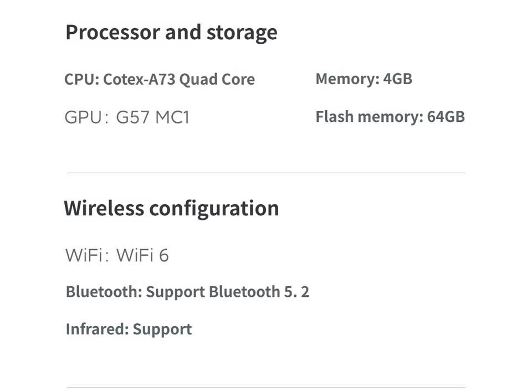Screen dimensions: 532x392
Task: Click the 'Memory:' label text
Action: (x=347, y=79)
